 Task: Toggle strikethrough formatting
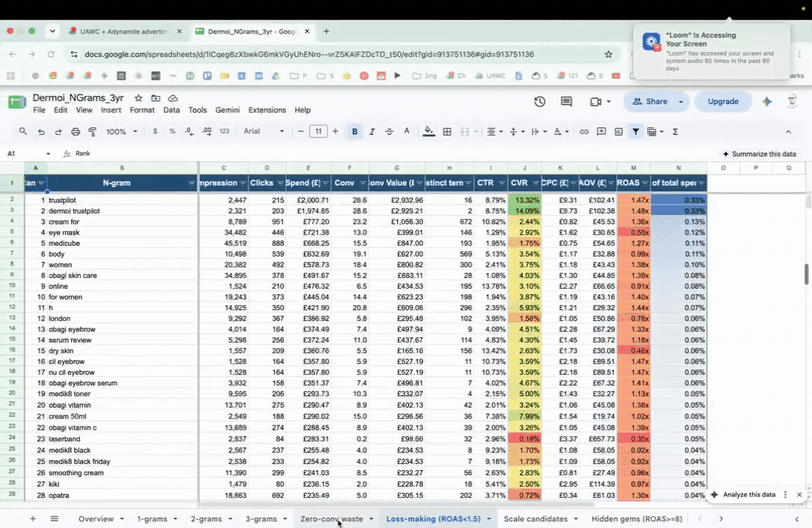[x=389, y=131]
